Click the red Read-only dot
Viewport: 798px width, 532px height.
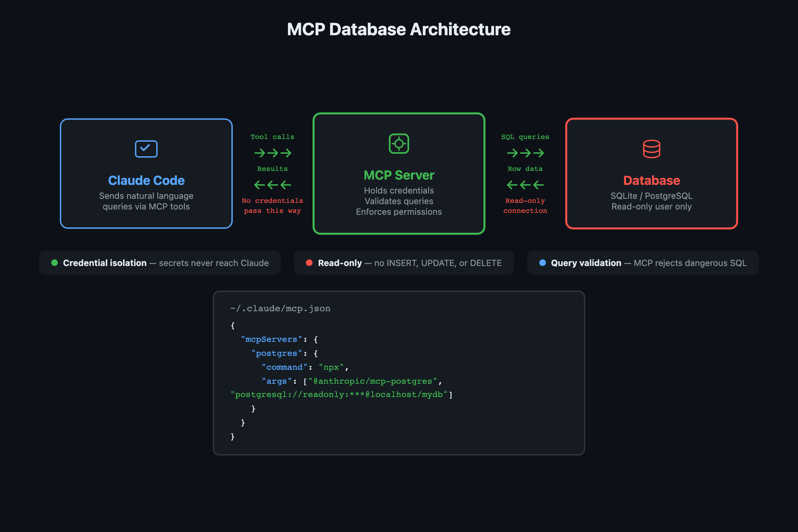coord(309,263)
